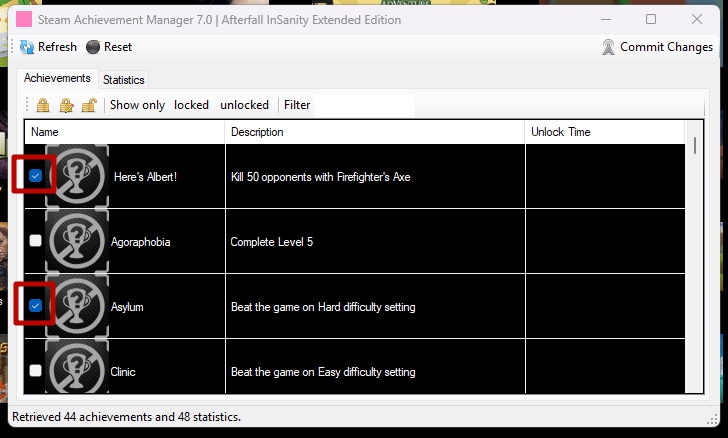This screenshot has width=728, height=438.
Task: Click the Reset bomb button
Action: point(109,47)
